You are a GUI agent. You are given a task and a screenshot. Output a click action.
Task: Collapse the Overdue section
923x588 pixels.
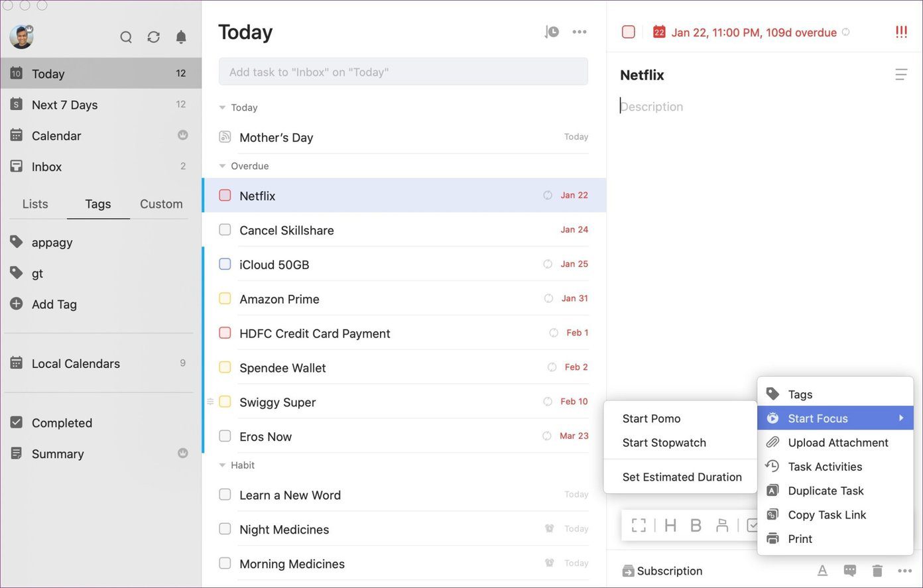coord(222,166)
